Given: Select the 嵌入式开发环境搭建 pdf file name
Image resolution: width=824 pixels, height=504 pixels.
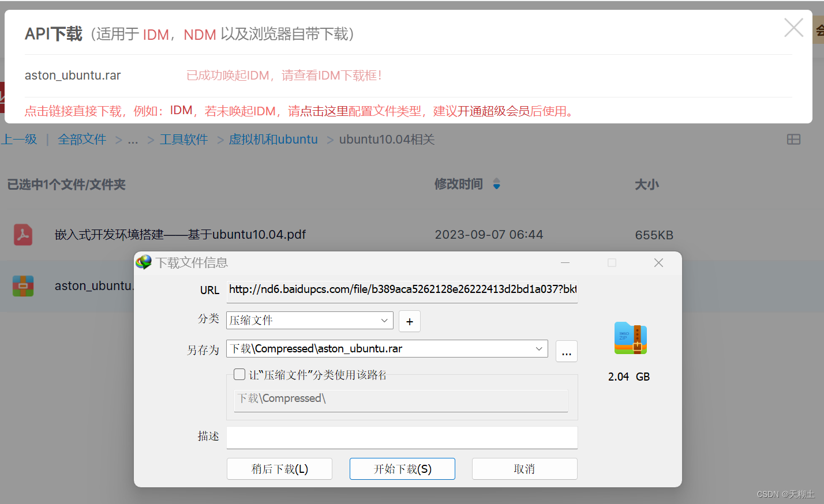Looking at the screenshot, I should coord(180,235).
